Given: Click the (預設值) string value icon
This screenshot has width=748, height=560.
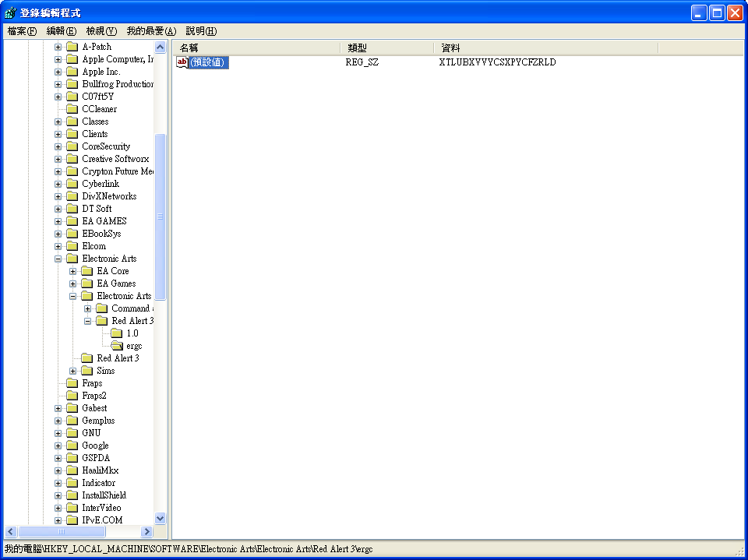Looking at the screenshot, I should 182,62.
